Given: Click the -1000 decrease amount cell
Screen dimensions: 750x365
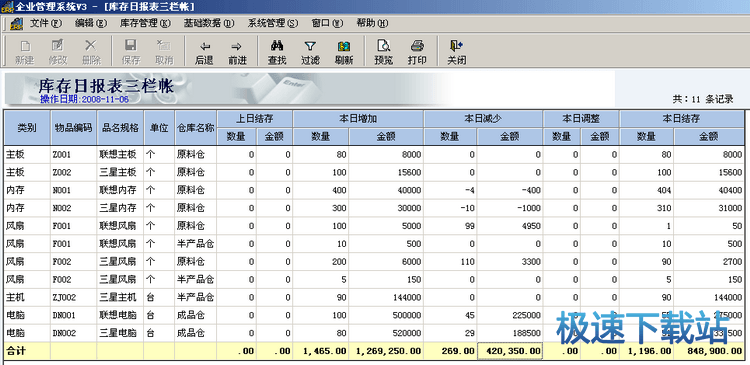Looking at the screenshot, I should [x=510, y=208].
